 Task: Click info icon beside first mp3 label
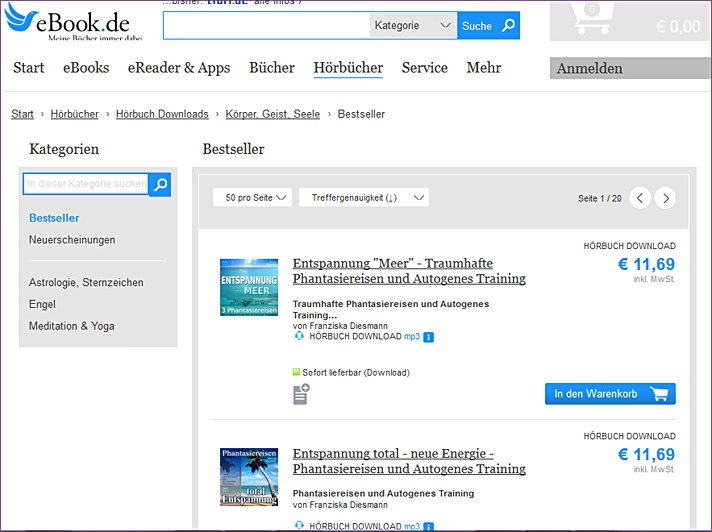click(429, 337)
